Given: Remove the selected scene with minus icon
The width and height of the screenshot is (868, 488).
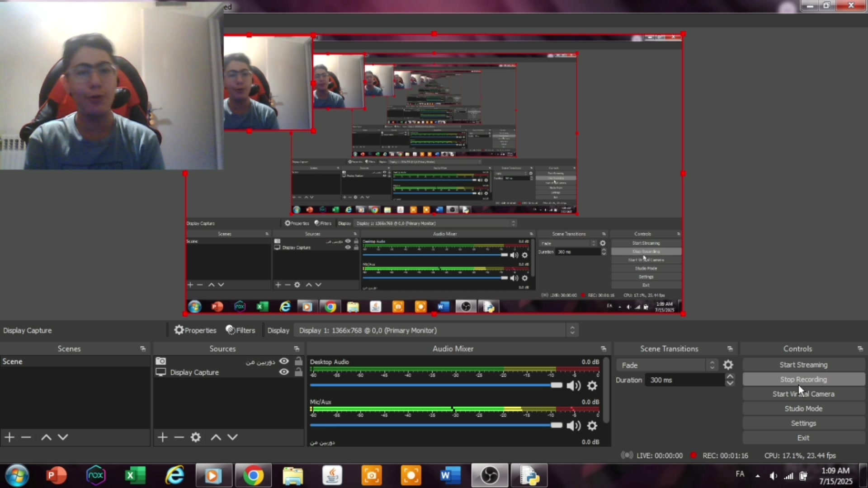Looking at the screenshot, I should coord(26,437).
